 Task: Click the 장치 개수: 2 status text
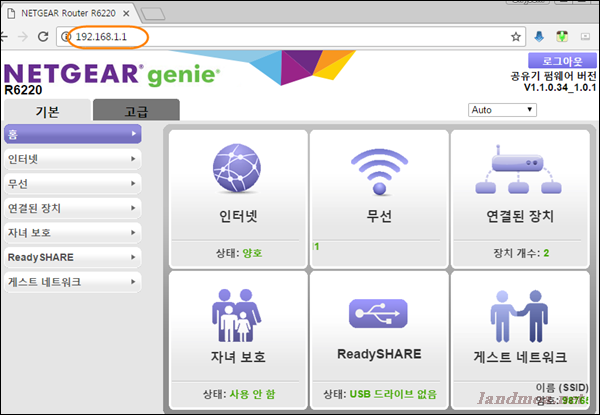click(x=521, y=253)
